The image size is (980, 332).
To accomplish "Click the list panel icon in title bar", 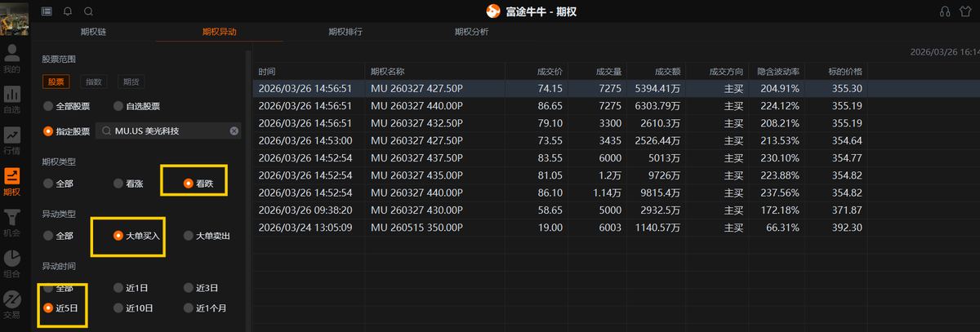I will [x=47, y=11].
